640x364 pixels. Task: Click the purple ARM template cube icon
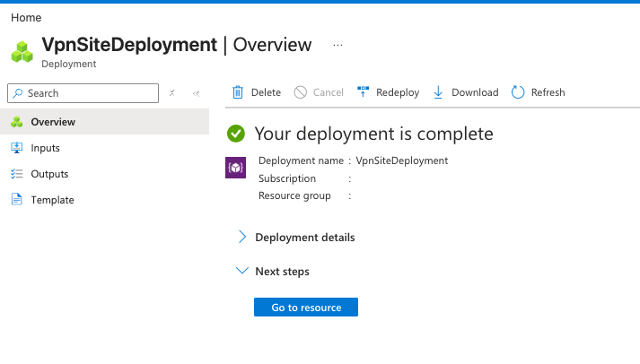pos(235,168)
